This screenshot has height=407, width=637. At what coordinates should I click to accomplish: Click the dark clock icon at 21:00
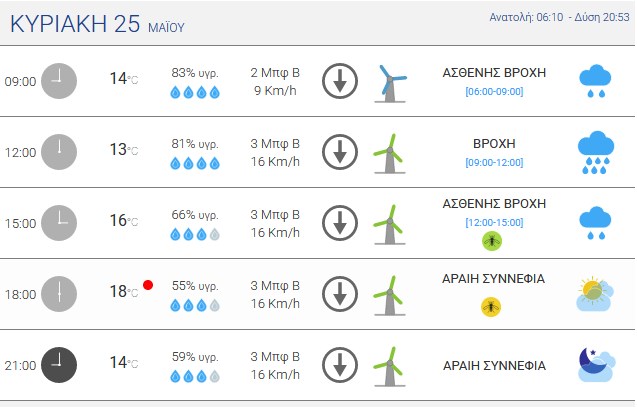pyautogui.click(x=59, y=365)
